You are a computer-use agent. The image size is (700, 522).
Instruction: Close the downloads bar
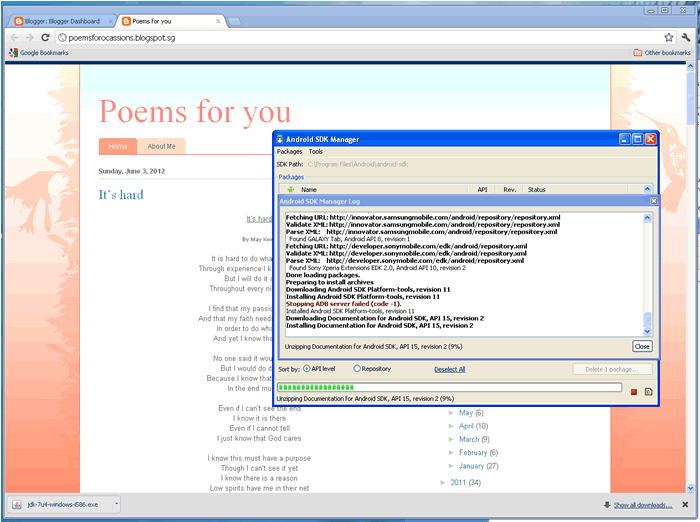(685, 505)
